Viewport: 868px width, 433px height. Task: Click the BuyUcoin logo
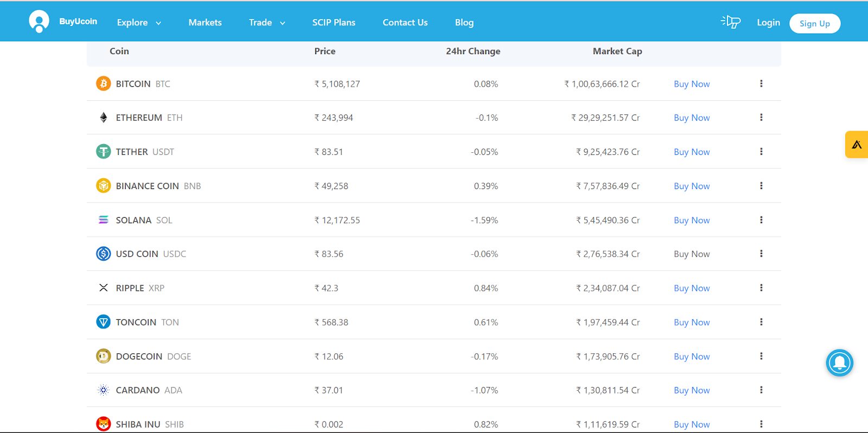pyautogui.click(x=63, y=22)
